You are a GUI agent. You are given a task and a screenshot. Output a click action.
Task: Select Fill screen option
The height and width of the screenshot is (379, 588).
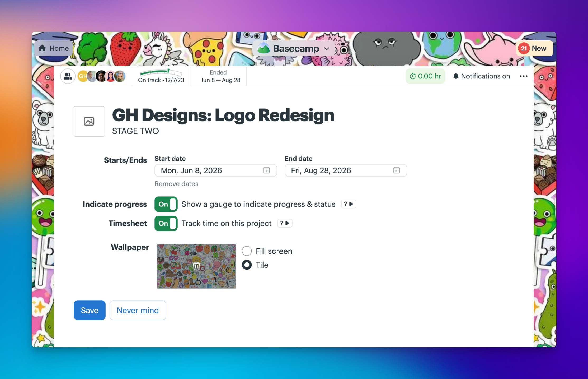point(247,251)
